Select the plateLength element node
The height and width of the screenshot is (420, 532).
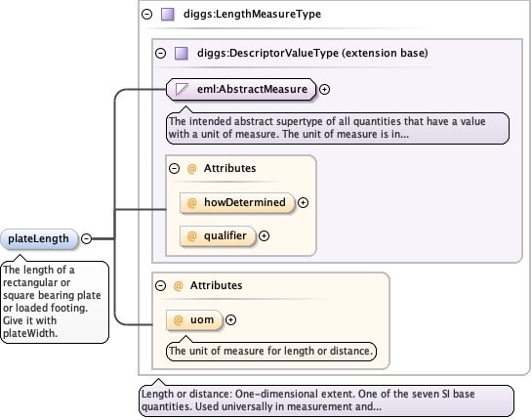click(39, 239)
